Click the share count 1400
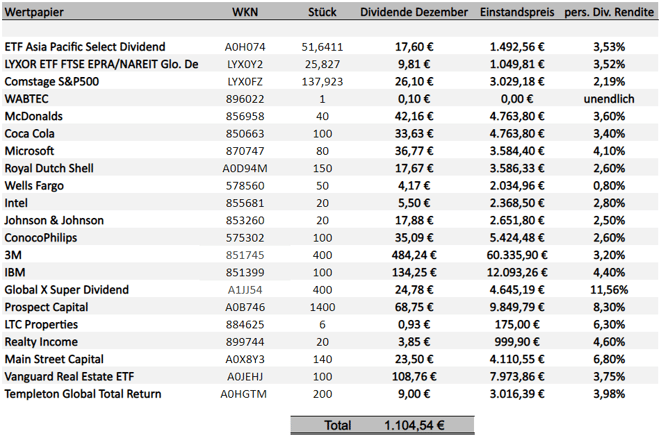The height and width of the screenshot is (438, 661). (x=322, y=307)
